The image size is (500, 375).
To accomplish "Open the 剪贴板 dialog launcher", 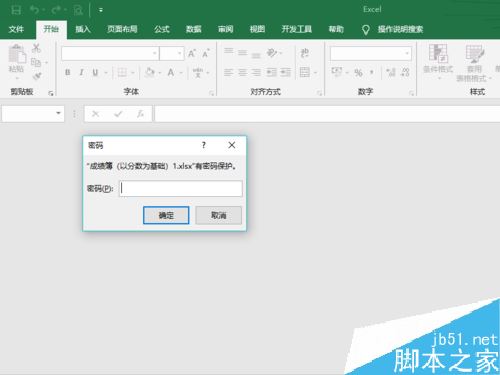I will click(51, 93).
